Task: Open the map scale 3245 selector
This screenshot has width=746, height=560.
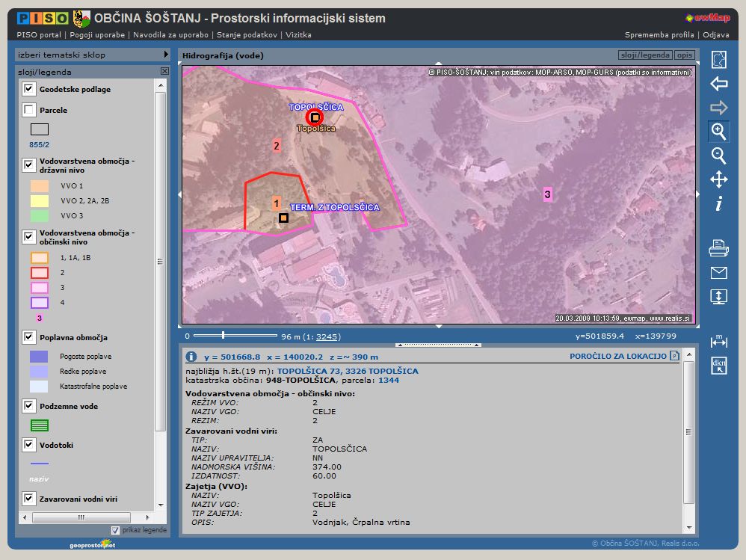Action: (327, 336)
